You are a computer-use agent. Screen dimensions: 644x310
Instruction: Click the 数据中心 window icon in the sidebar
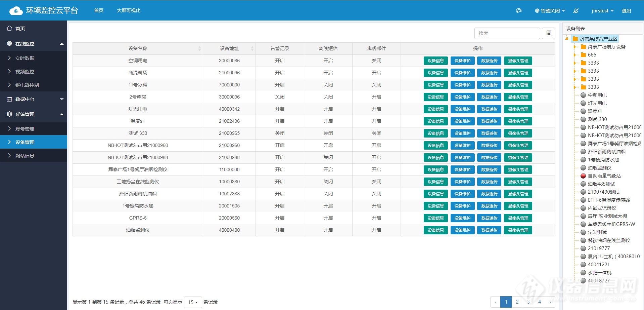(9, 99)
